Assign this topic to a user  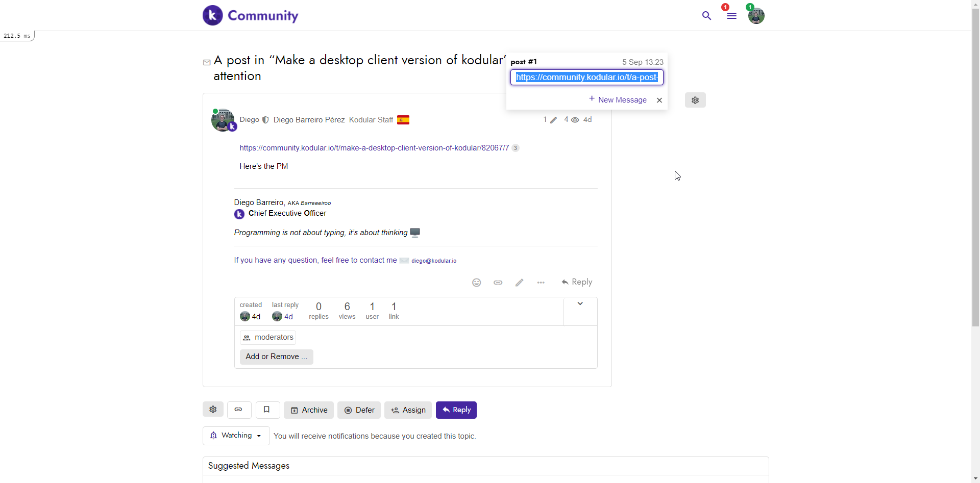pyautogui.click(x=408, y=410)
